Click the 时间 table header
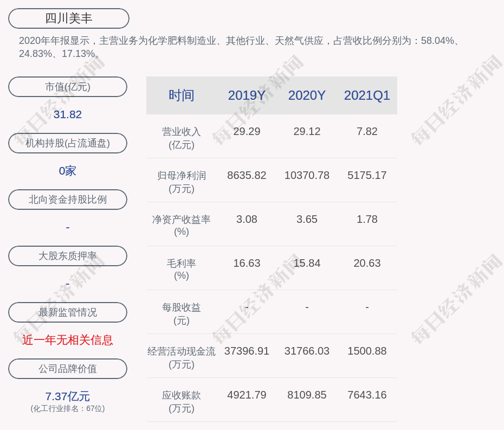The height and width of the screenshot is (430, 504). click(x=181, y=95)
